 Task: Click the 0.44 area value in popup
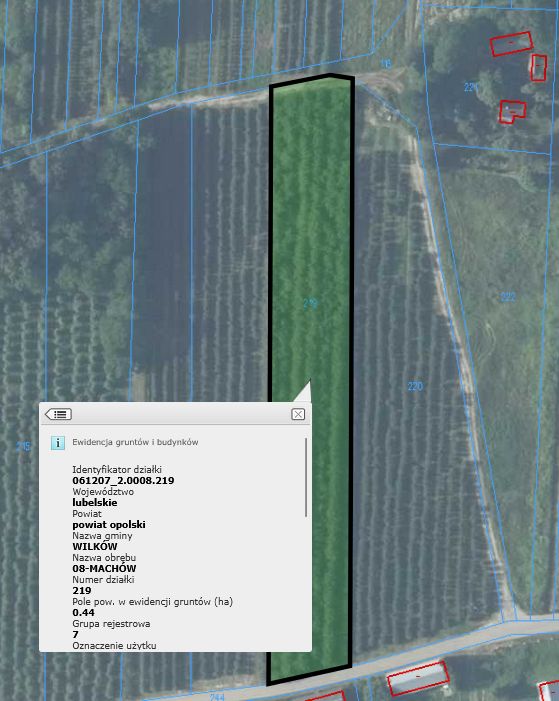(x=84, y=612)
